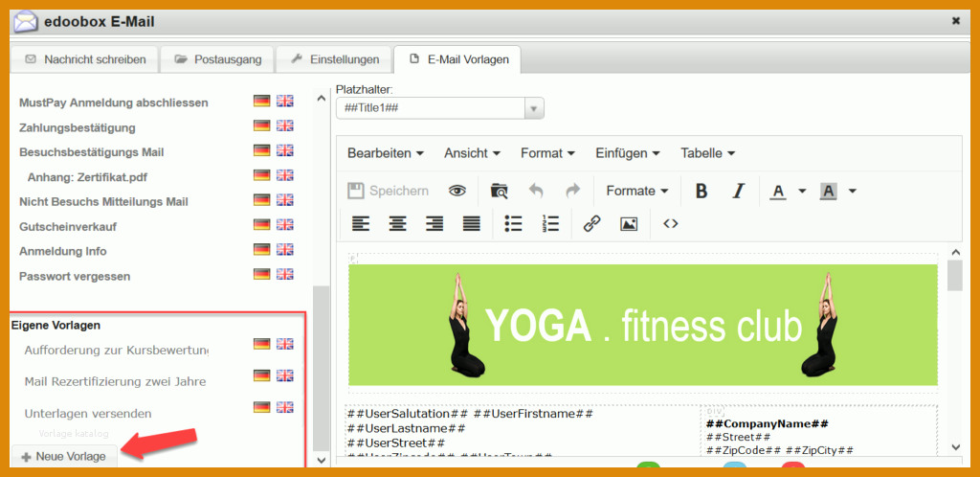Click the Italic formatting icon

[x=739, y=191]
